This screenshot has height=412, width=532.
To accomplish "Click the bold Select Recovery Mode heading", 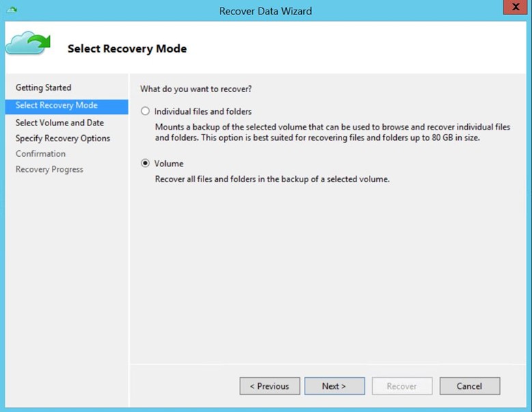I will click(127, 49).
